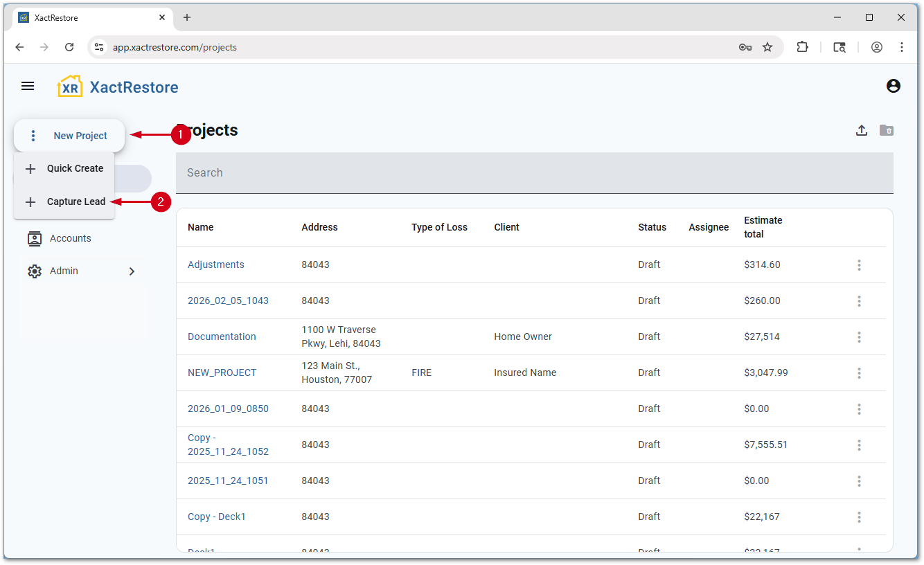Open the user account avatar icon
This screenshot has height=565, width=924.
point(894,86)
